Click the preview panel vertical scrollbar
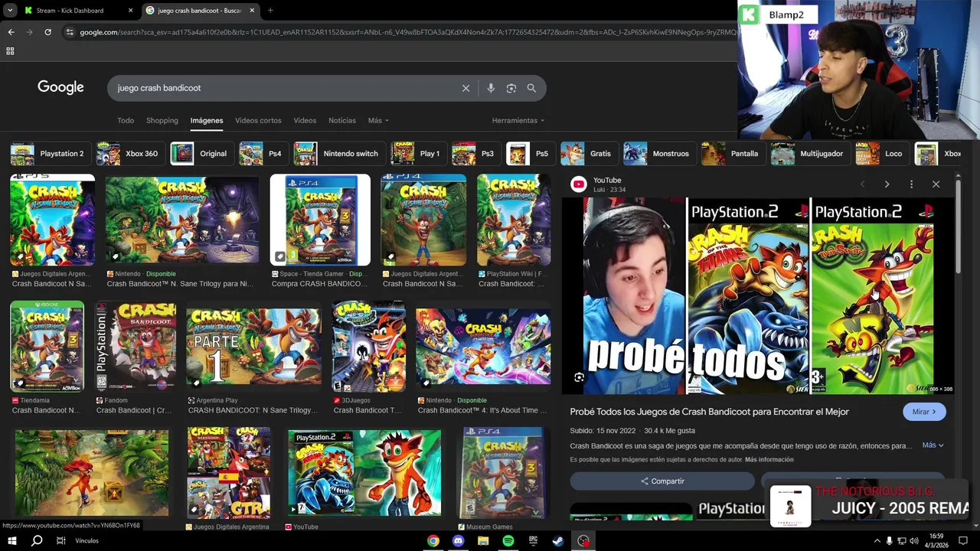 [958, 226]
